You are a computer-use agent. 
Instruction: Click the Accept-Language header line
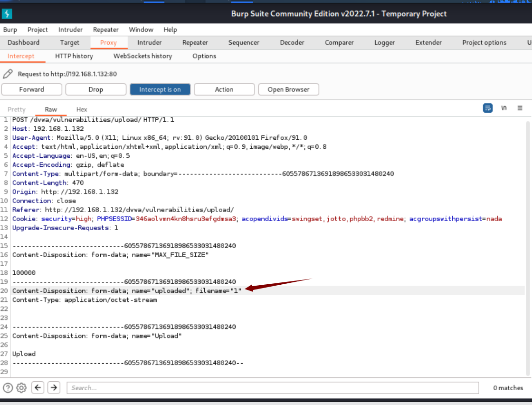tap(71, 156)
